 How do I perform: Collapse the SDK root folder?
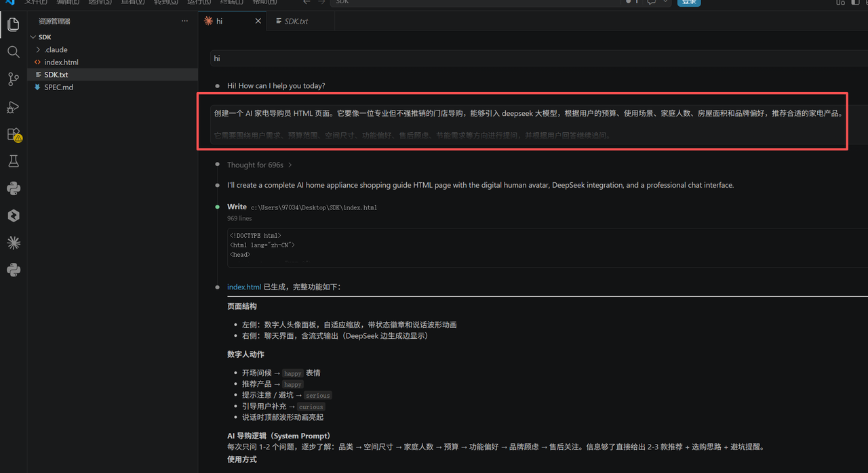tap(33, 37)
